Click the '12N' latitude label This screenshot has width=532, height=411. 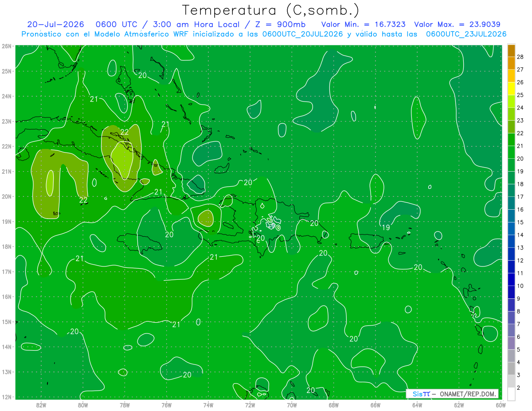coord(7,397)
